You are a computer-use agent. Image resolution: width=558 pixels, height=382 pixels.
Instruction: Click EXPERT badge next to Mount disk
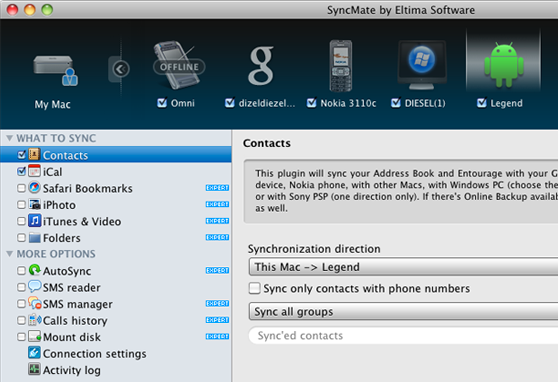tap(217, 336)
